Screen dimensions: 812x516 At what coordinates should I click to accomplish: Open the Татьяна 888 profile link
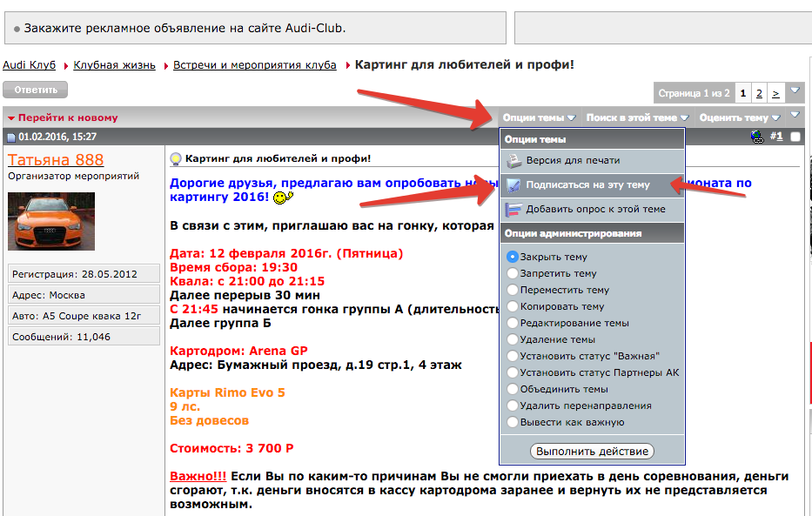click(x=56, y=160)
